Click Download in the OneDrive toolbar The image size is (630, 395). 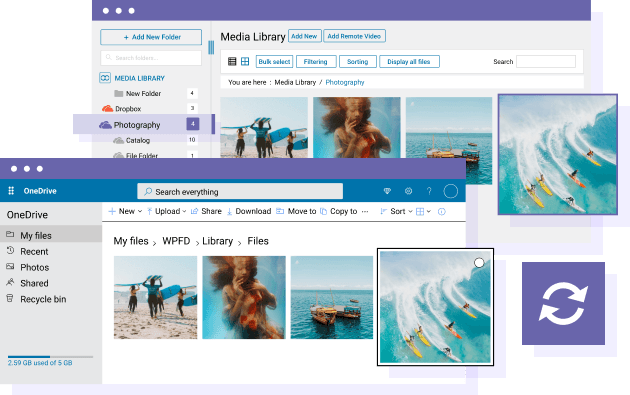coord(249,211)
